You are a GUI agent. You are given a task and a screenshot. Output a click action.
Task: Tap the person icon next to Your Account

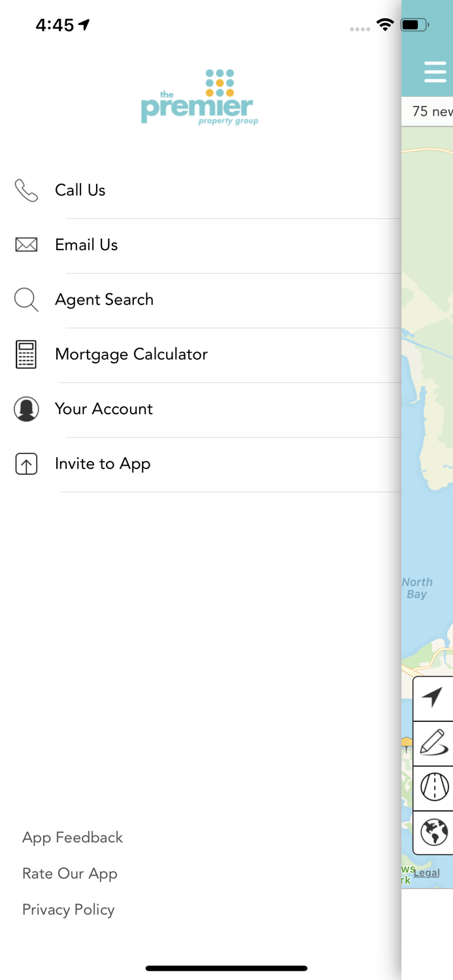(26, 408)
